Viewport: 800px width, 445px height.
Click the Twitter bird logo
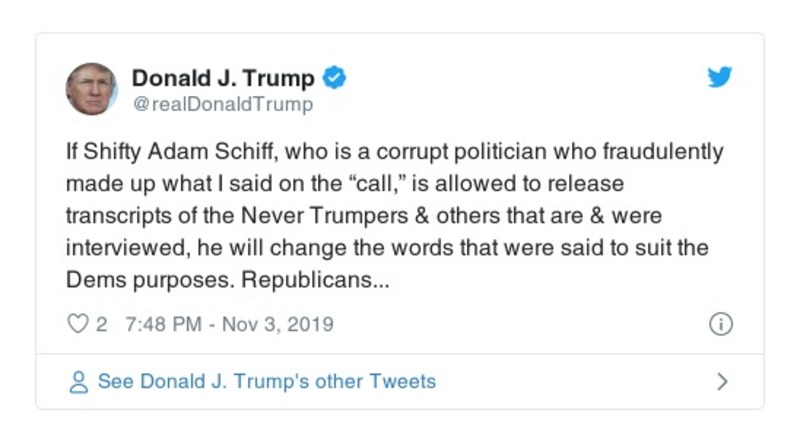click(720, 78)
